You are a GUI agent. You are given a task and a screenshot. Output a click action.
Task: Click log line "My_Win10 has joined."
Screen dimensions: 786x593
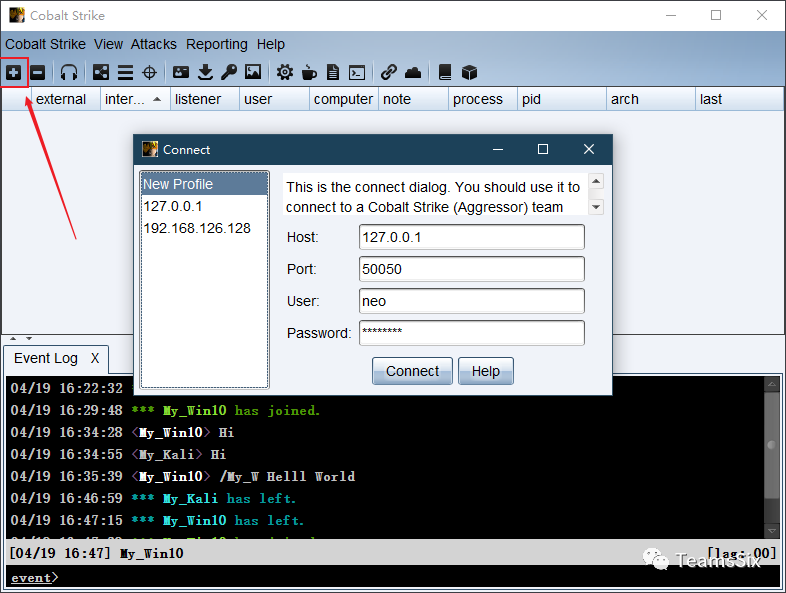coord(241,411)
